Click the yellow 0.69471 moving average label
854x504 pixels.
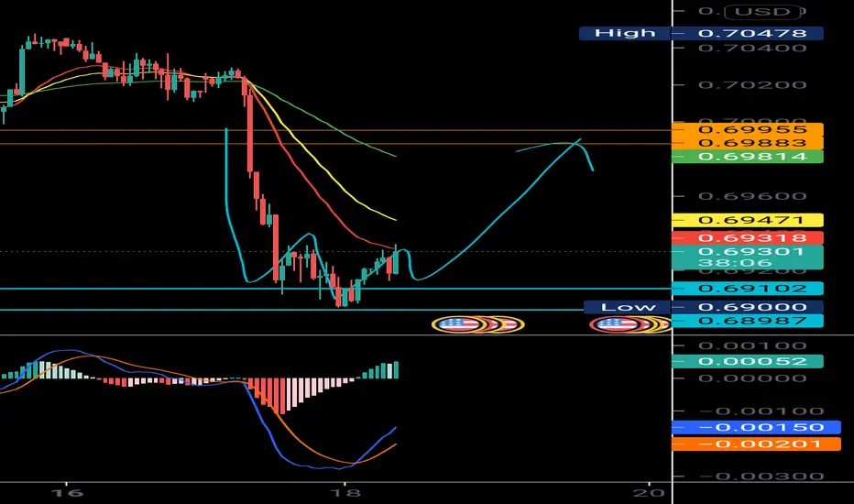pos(748,220)
